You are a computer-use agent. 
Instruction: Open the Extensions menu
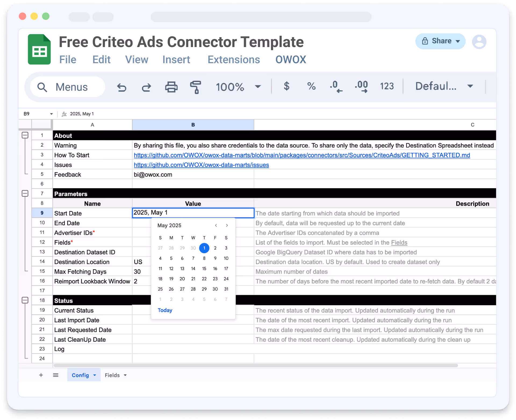click(234, 59)
